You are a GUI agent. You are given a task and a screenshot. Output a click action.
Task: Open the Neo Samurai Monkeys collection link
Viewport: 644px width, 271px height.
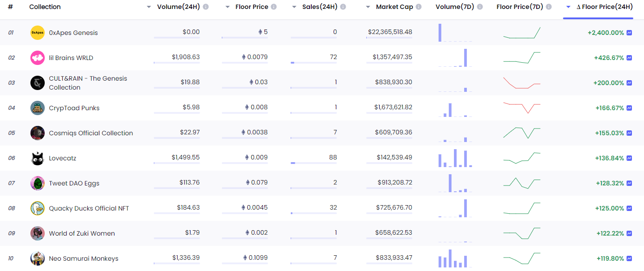[84, 258]
